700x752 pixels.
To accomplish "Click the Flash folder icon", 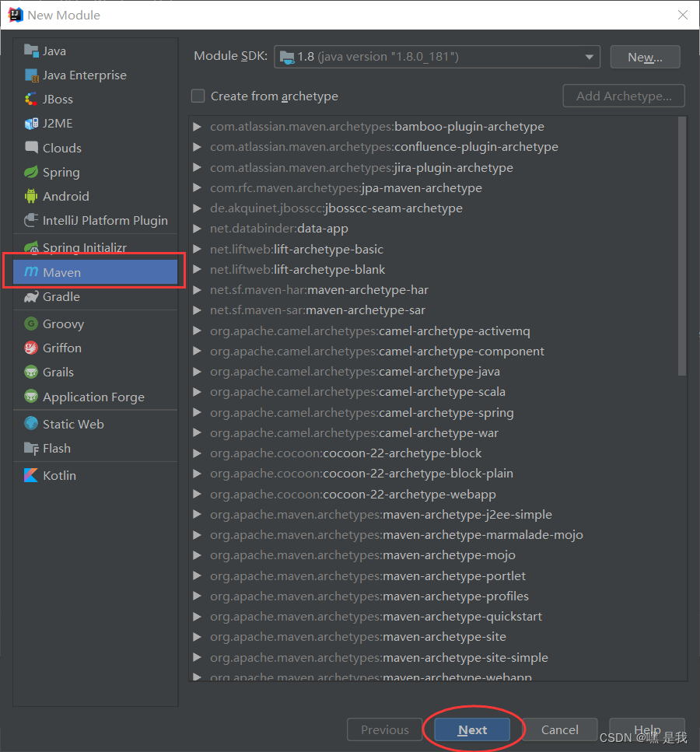I will point(31,448).
